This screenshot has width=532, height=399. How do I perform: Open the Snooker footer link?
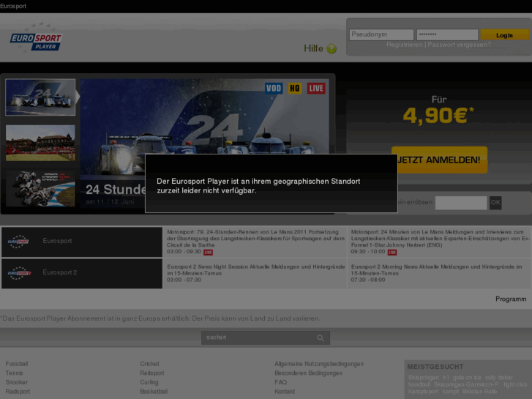(x=16, y=382)
